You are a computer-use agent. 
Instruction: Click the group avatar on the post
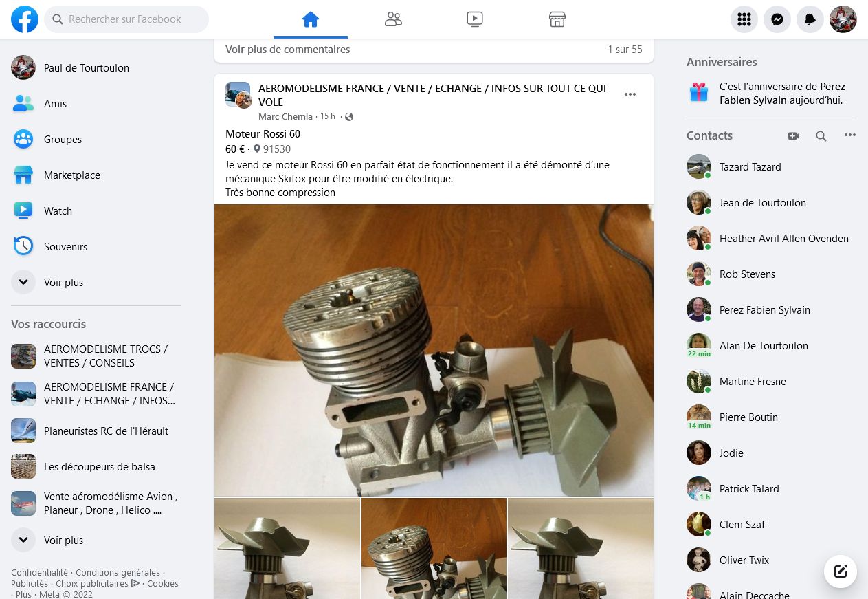(238, 95)
